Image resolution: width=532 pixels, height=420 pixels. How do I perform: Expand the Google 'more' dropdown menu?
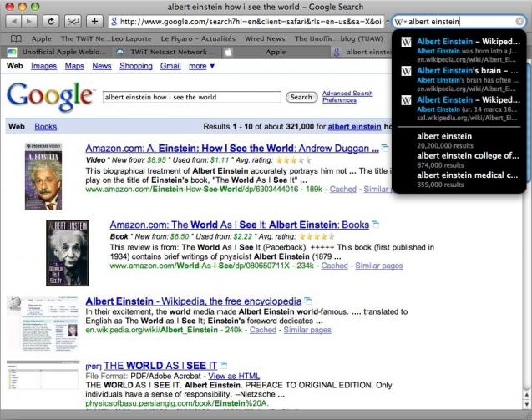pyautogui.click(x=201, y=66)
